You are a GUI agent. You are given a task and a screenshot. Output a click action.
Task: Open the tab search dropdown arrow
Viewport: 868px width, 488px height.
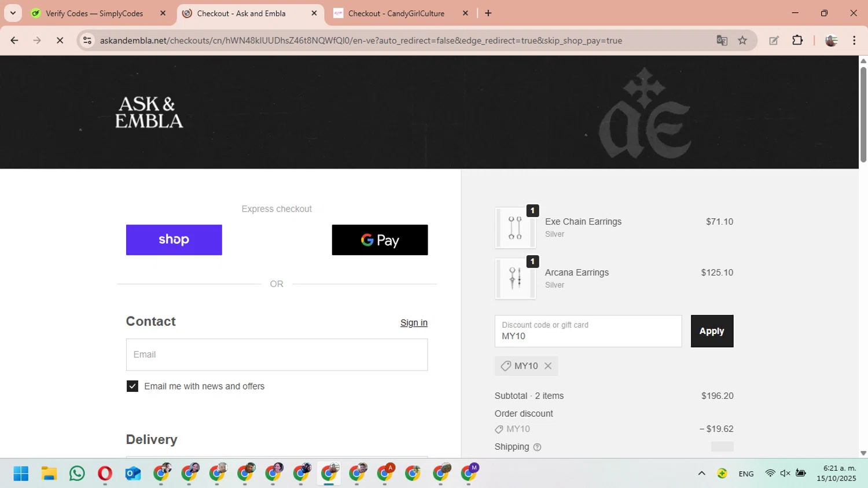[13, 13]
